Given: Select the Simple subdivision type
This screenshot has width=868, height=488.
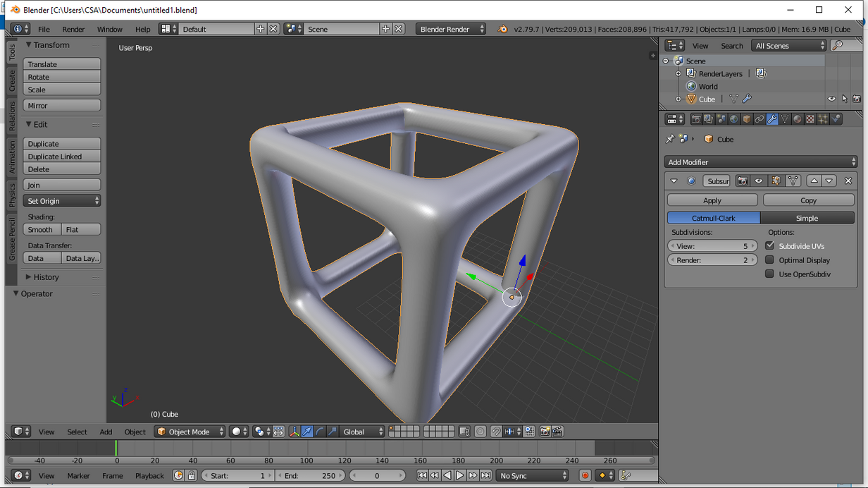Looking at the screenshot, I should (807, 218).
